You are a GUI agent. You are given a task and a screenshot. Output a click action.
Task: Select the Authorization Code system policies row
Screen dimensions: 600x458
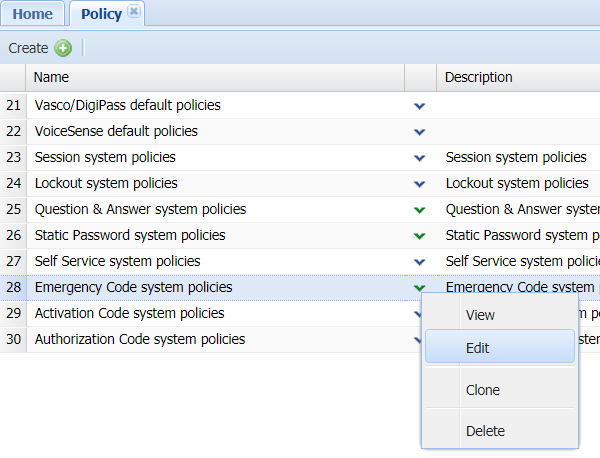(x=140, y=339)
